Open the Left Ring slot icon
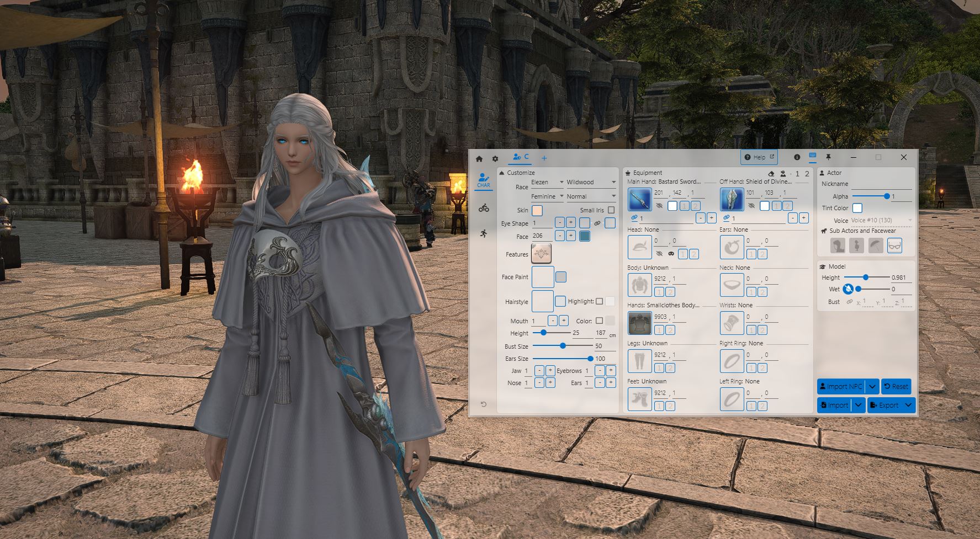The width and height of the screenshot is (980, 539). 732,399
